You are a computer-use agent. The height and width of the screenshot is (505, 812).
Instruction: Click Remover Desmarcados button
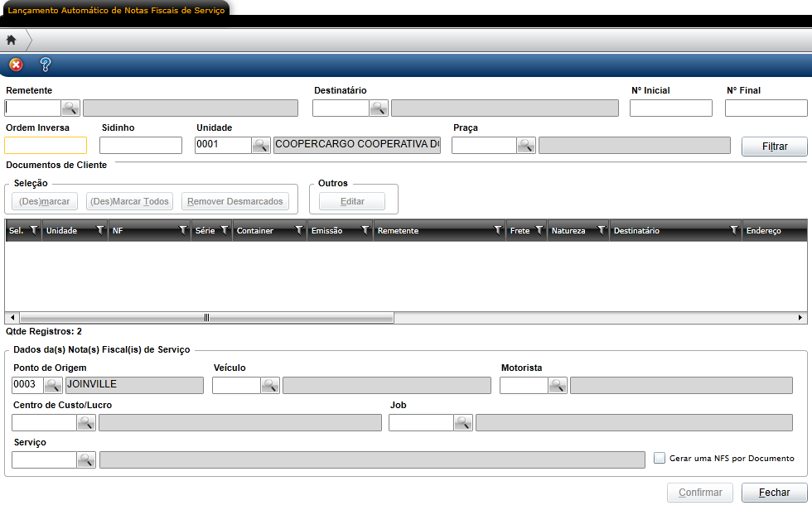(235, 201)
